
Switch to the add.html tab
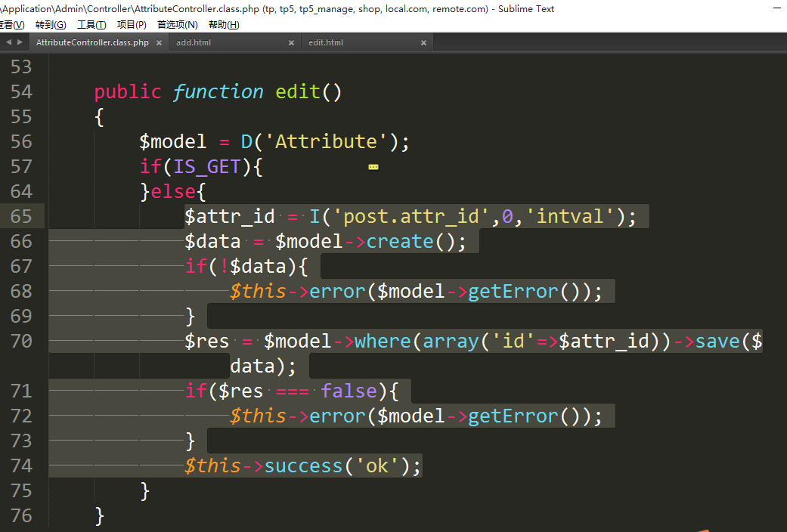(x=194, y=43)
